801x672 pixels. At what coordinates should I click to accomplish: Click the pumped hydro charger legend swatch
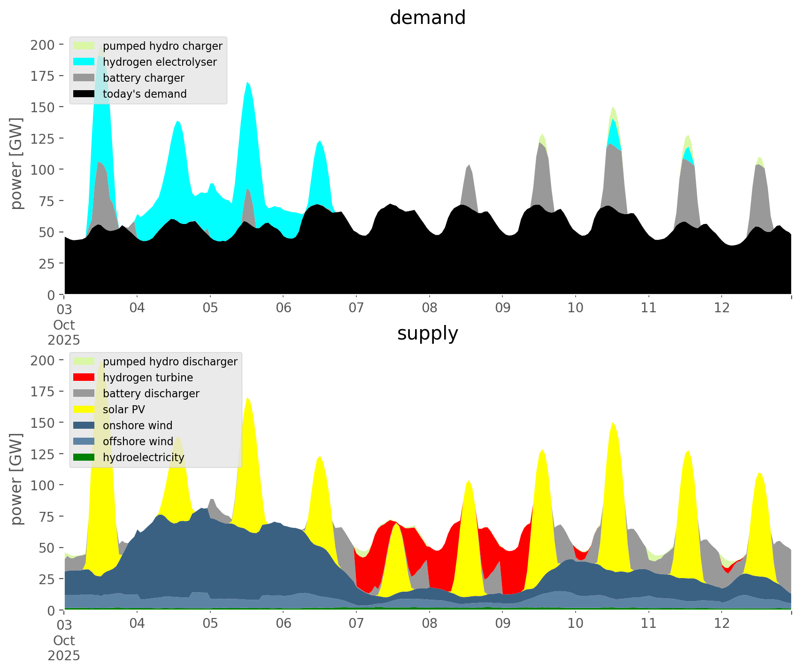[x=84, y=46]
